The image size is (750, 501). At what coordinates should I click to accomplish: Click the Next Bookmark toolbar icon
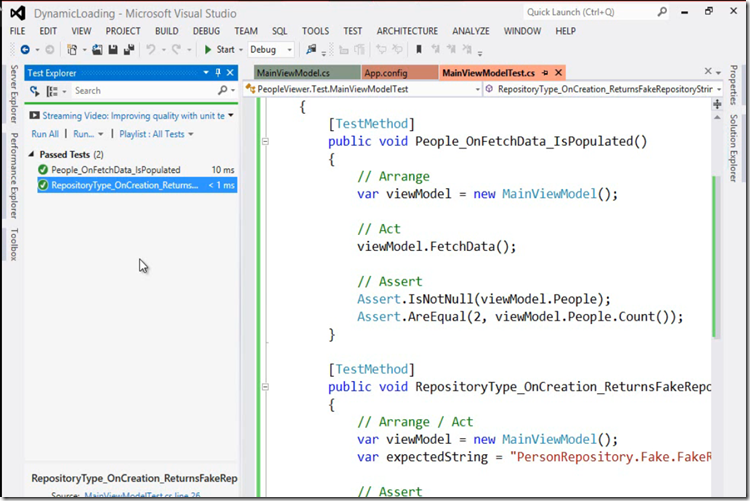tap(451, 49)
